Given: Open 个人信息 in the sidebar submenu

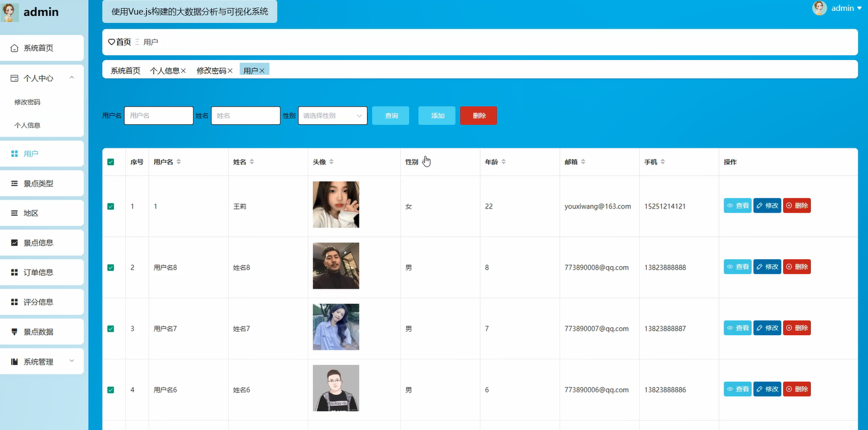Looking at the screenshot, I should [x=28, y=125].
